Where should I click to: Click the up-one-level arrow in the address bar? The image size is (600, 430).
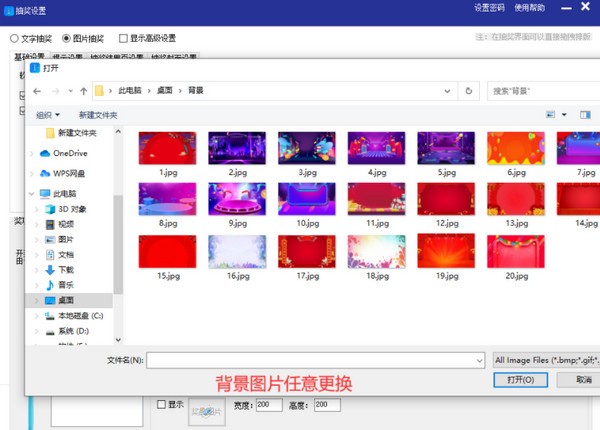pyautogui.click(x=83, y=91)
